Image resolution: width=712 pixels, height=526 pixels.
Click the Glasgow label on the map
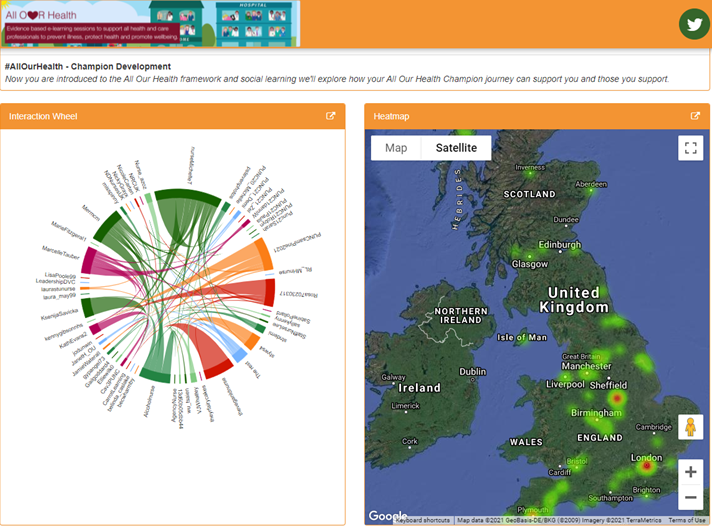click(x=529, y=264)
